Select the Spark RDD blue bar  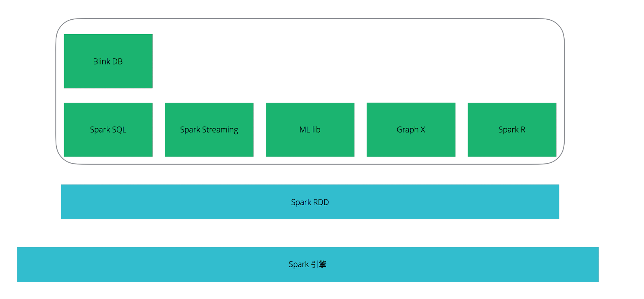point(310,202)
